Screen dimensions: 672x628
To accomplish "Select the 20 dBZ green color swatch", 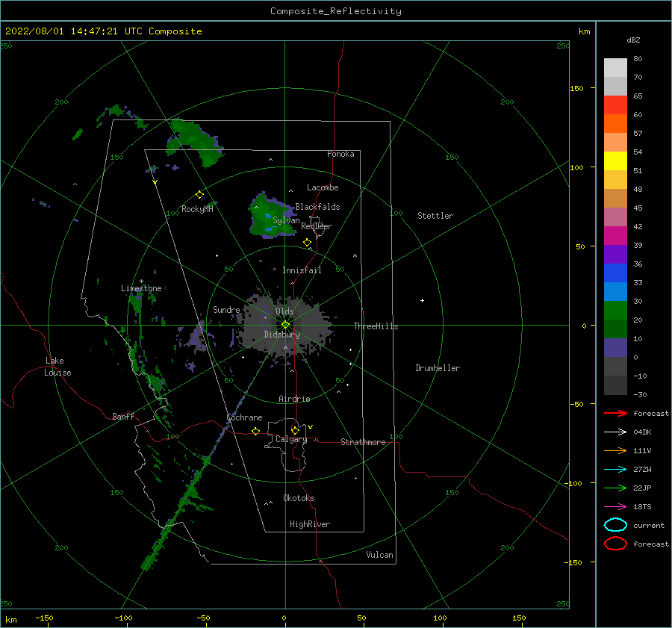I will click(615, 311).
